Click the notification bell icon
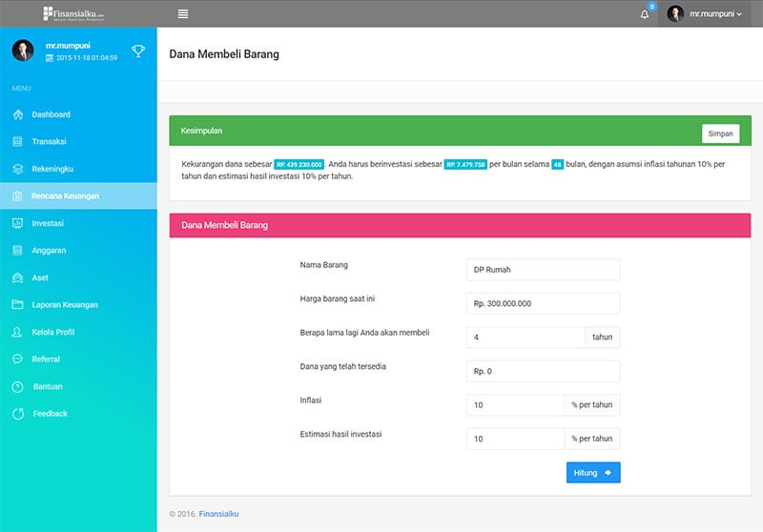The height and width of the screenshot is (532, 763). 645,14
